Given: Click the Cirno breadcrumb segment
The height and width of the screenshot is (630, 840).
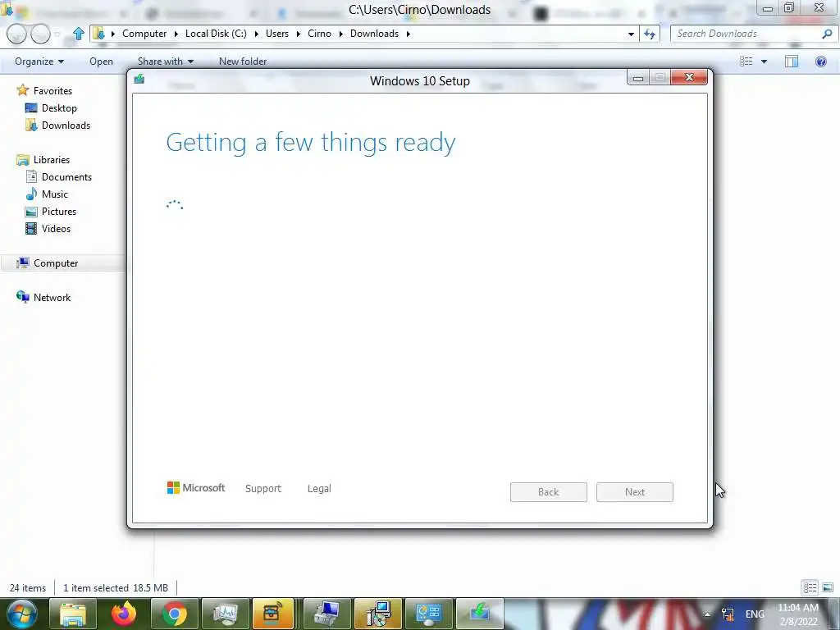Looking at the screenshot, I should coord(319,33).
